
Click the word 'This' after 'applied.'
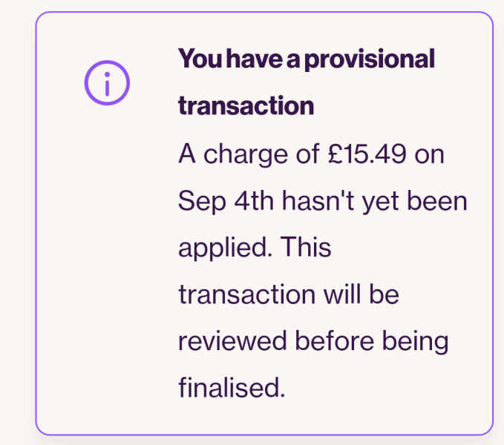(x=305, y=247)
